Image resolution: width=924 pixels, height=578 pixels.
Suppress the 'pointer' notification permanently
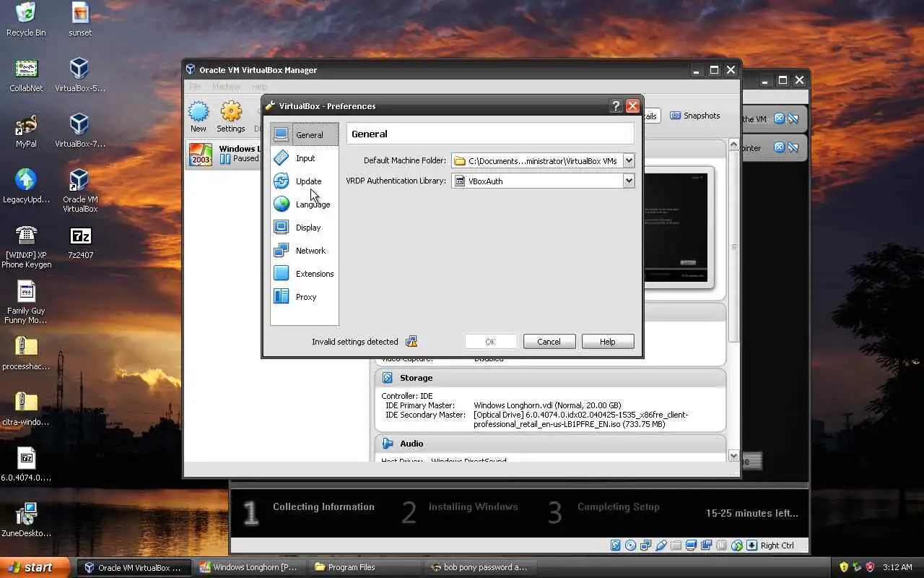(x=793, y=147)
